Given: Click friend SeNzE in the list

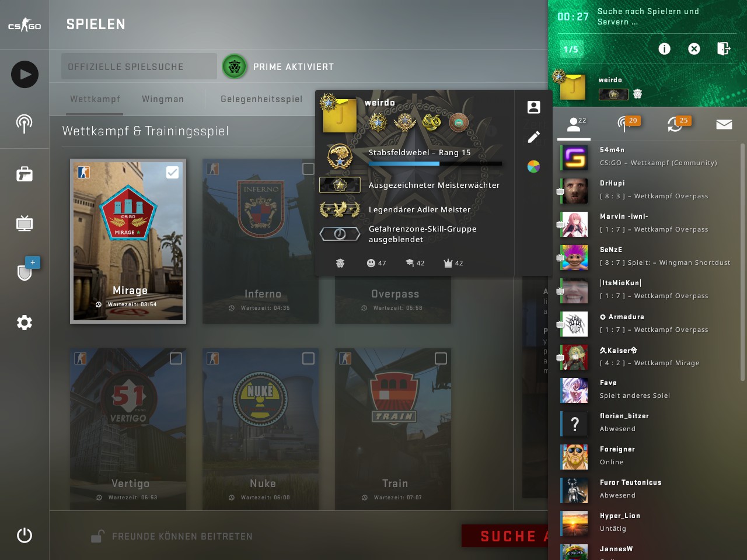Looking at the screenshot, I should coord(647,256).
